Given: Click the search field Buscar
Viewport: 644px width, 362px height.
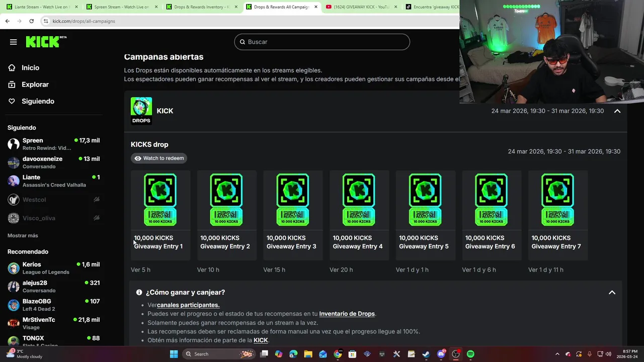Looking at the screenshot, I should [322, 42].
